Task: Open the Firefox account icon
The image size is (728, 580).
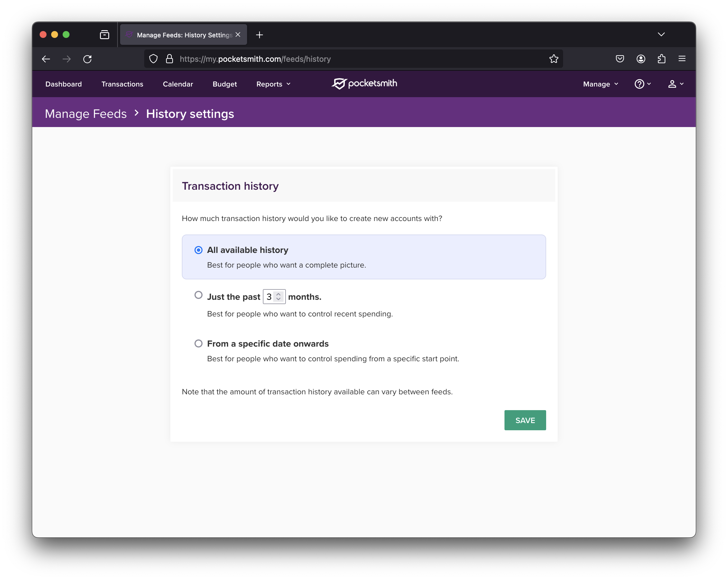Action: [641, 59]
